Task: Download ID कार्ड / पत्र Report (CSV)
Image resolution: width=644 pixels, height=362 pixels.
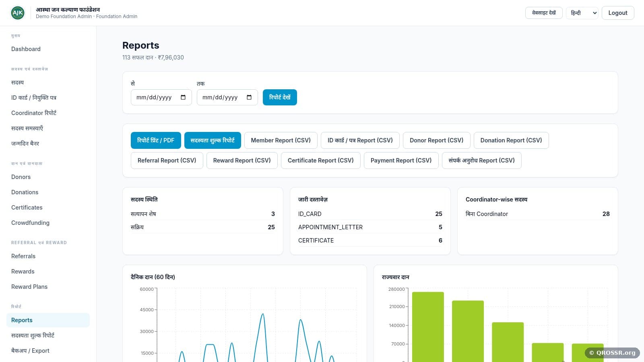Action: [360, 140]
